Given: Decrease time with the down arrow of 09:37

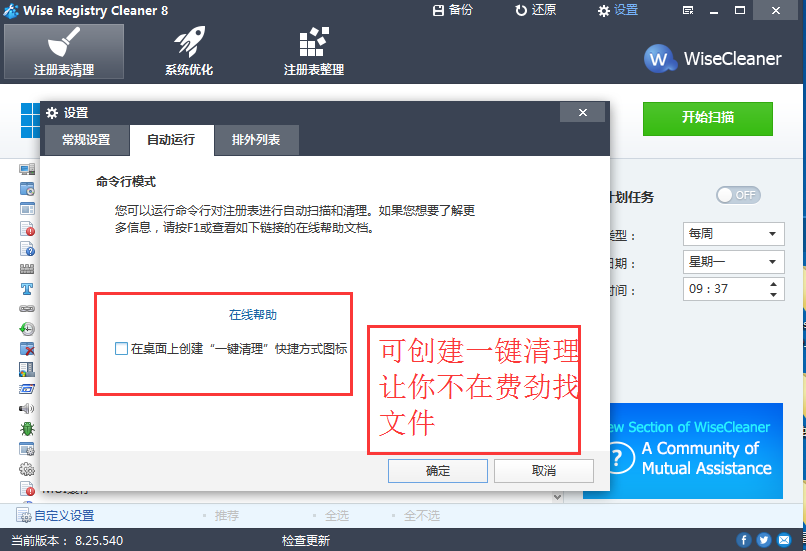Looking at the screenshot, I should pos(773,295).
